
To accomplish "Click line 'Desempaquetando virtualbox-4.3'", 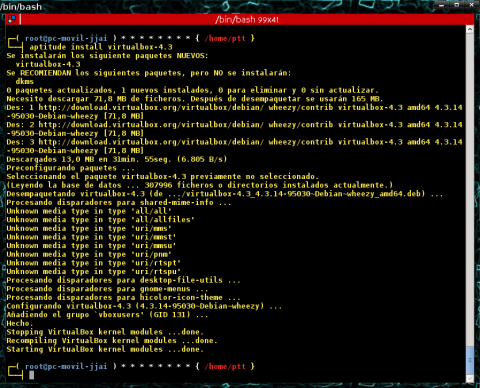I will [x=225, y=194].
